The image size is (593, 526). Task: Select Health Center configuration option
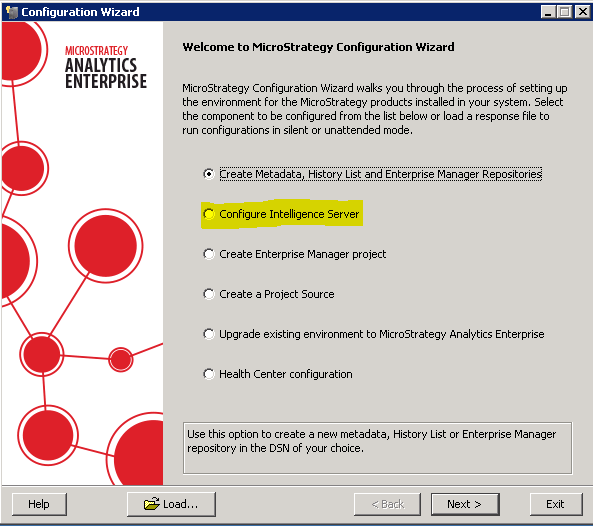[208, 374]
